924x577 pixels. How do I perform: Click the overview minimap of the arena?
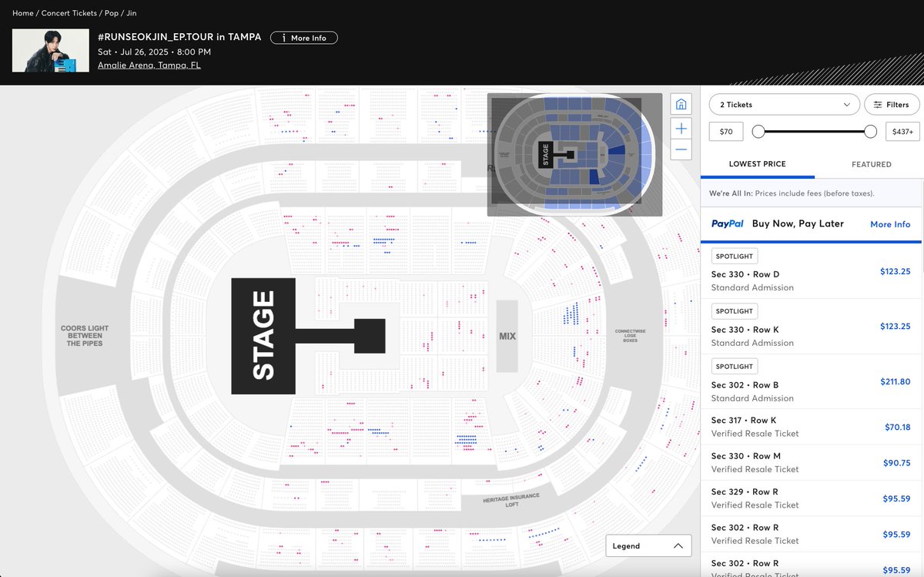pyautogui.click(x=574, y=155)
